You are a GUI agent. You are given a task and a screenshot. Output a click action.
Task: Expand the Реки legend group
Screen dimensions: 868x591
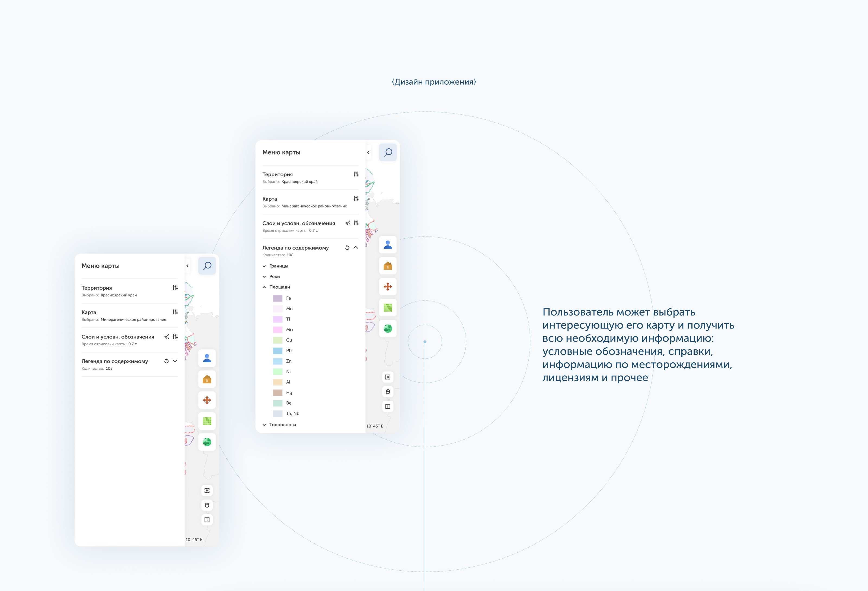click(x=264, y=277)
